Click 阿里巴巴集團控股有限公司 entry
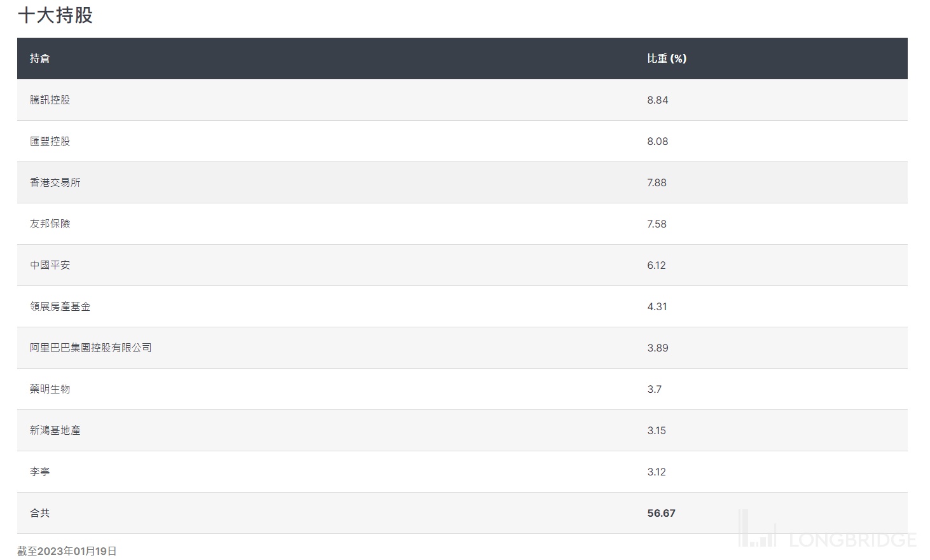Viewport: 930px width, 560px height. 91,348
